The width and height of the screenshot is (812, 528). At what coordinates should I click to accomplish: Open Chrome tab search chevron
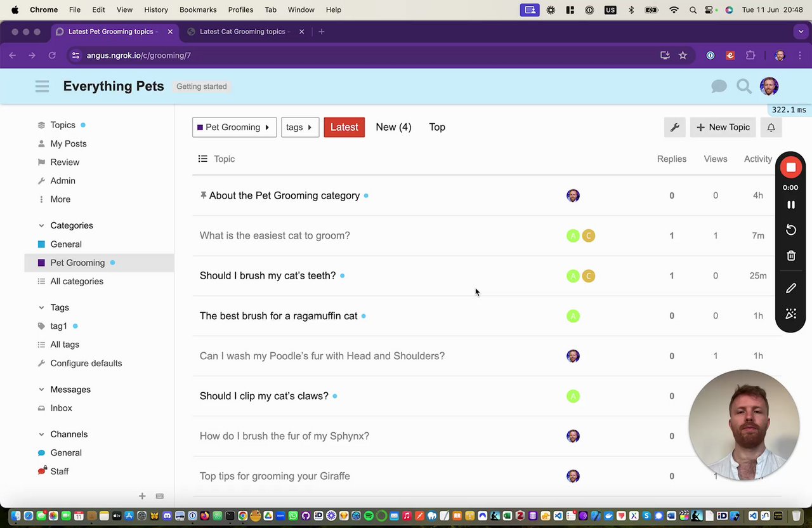pos(801,32)
